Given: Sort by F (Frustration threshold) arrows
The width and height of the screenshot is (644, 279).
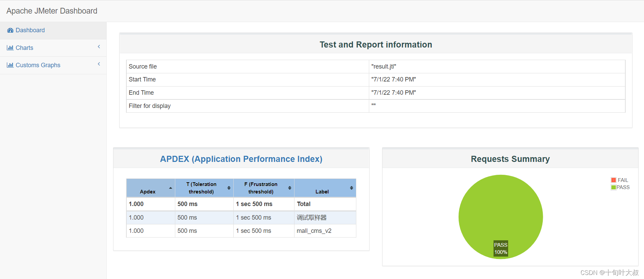Looking at the screenshot, I should [290, 188].
